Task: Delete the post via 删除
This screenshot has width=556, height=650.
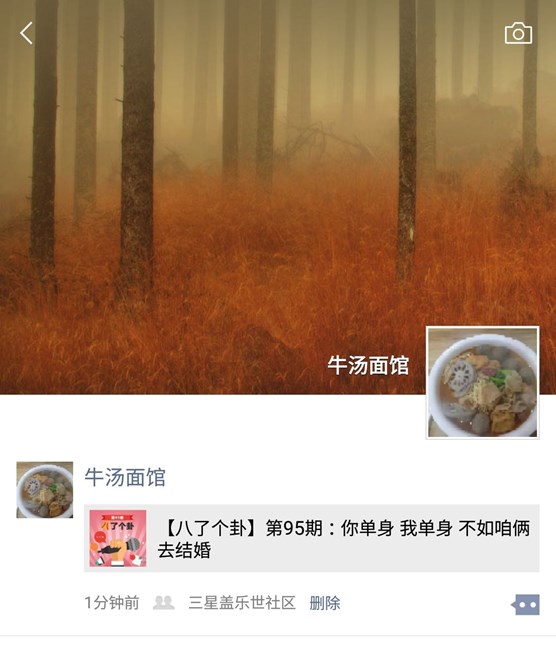Action: pos(325,603)
